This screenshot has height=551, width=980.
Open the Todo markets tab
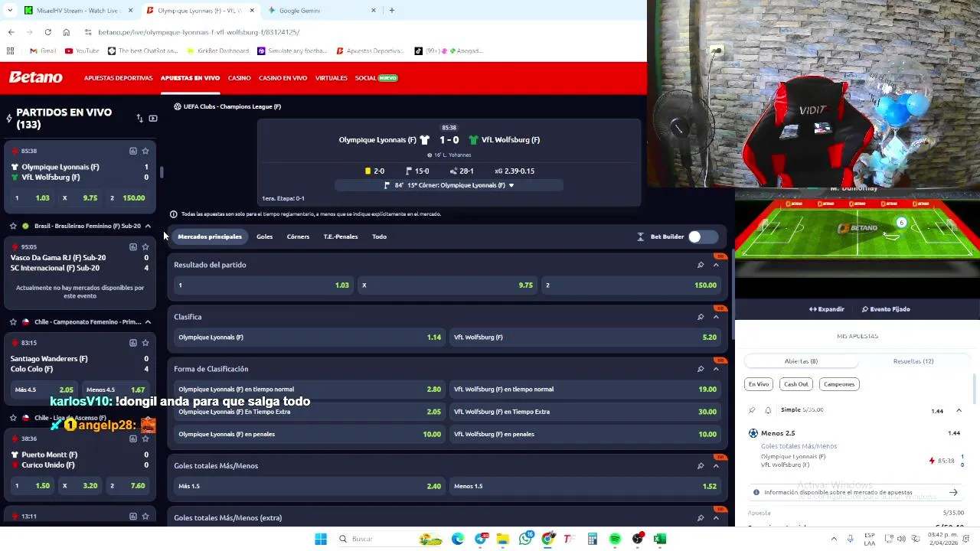click(379, 236)
